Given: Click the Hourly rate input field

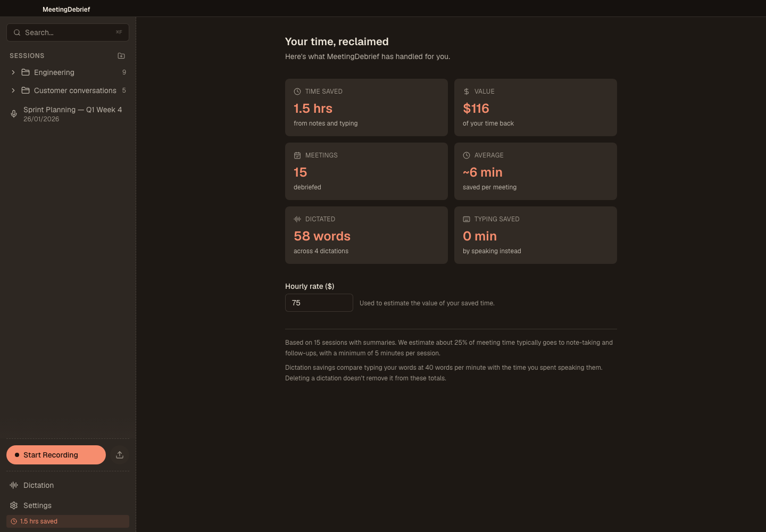Looking at the screenshot, I should pyautogui.click(x=319, y=303).
